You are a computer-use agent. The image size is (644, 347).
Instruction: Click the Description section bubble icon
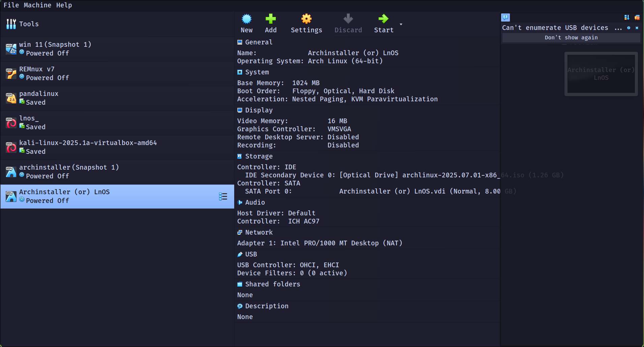pos(240,306)
